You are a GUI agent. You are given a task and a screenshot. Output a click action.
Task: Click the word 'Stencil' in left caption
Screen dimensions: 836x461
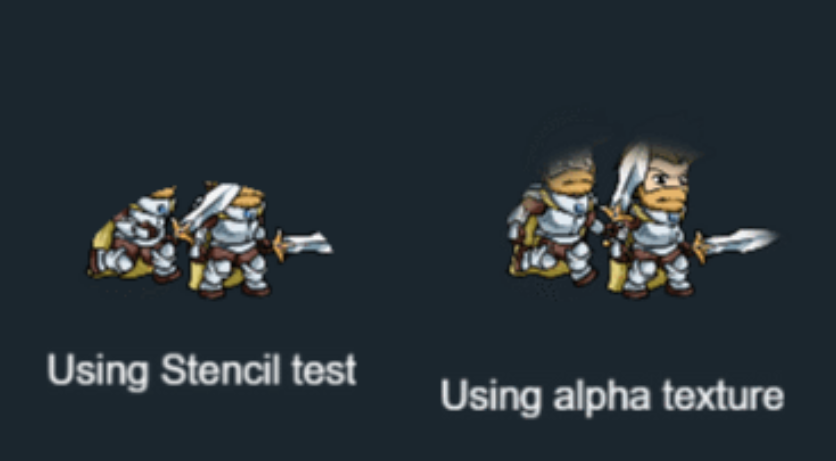tap(220, 370)
